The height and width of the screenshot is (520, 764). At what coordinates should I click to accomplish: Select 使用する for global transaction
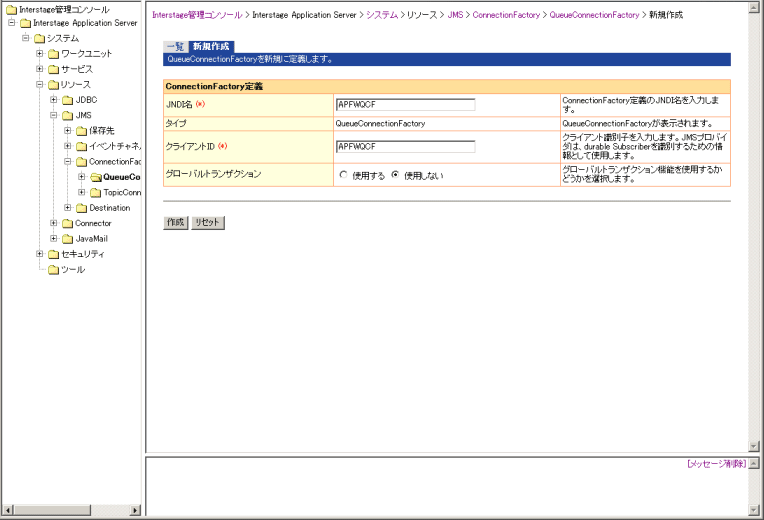point(344,175)
